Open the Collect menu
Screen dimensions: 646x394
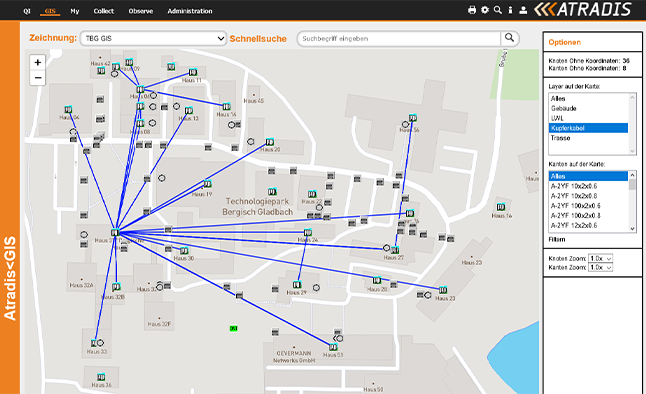(x=103, y=11)
